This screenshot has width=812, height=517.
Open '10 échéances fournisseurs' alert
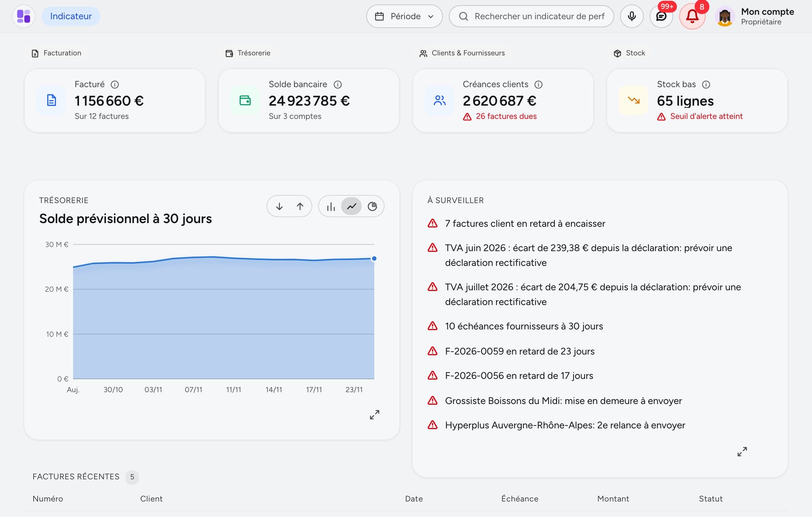(515, 326)
